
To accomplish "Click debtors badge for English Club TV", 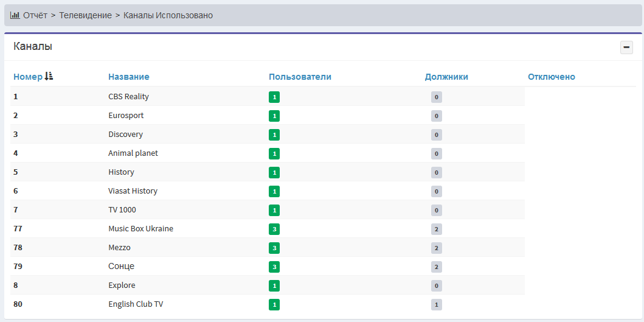I will click(436, 304).
